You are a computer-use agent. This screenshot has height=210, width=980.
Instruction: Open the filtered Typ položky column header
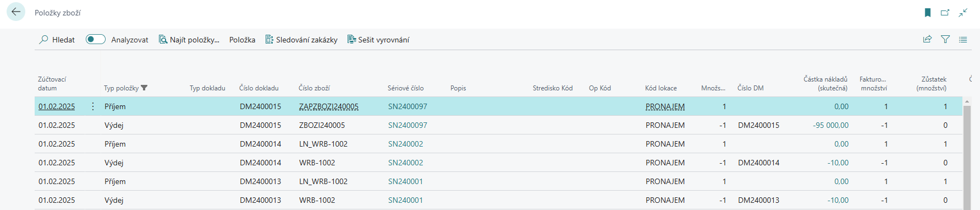pos(126,88)
